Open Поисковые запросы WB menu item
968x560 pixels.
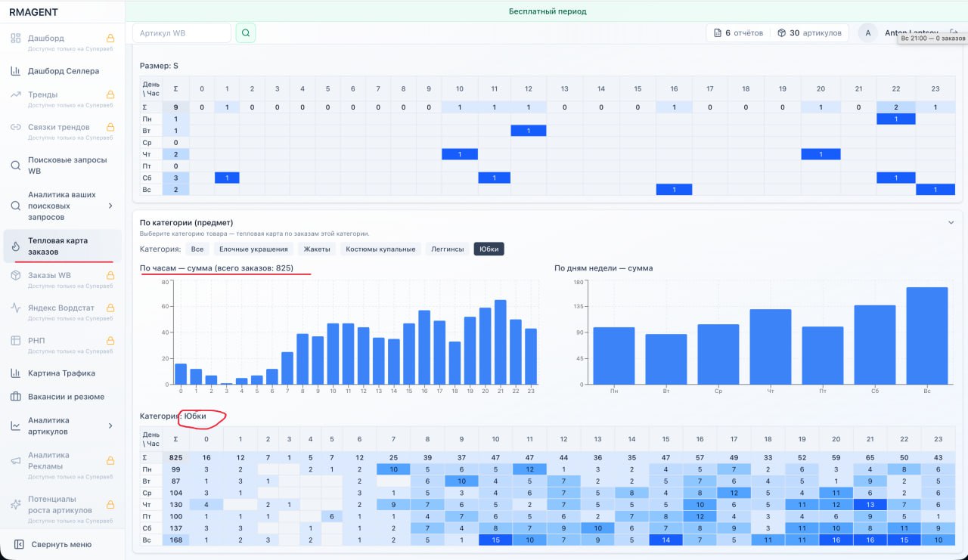(x=62, y=166)
